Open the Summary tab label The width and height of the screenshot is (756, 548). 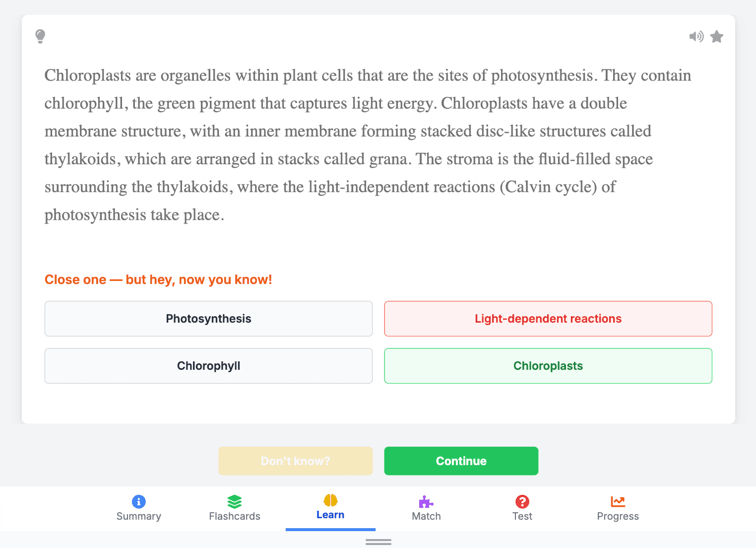pos(139,516)
